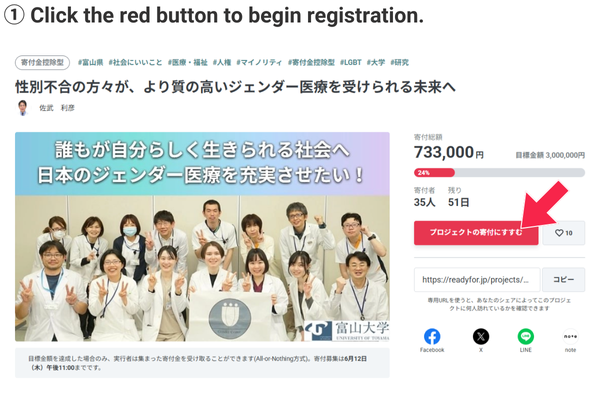The width and height of the screenshot is (600, 414).
Task: Click the heart like button showing 10
Action: coord(564,233)
